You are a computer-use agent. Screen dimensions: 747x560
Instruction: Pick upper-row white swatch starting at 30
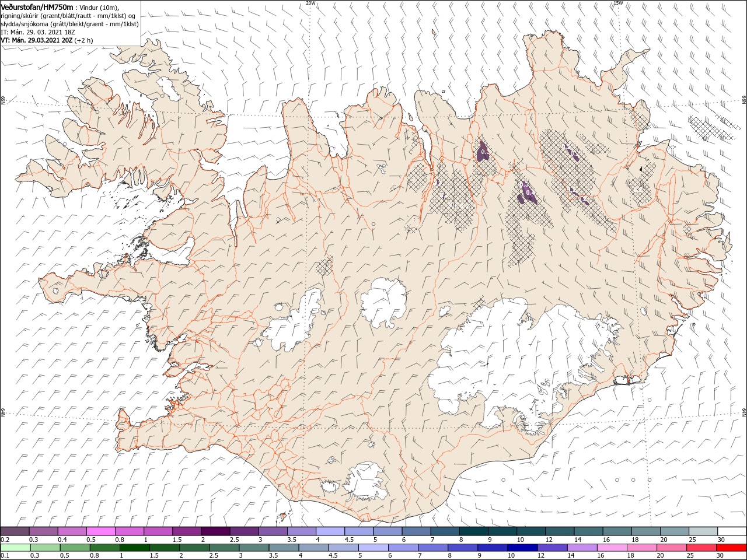click(x=732, y=531)
